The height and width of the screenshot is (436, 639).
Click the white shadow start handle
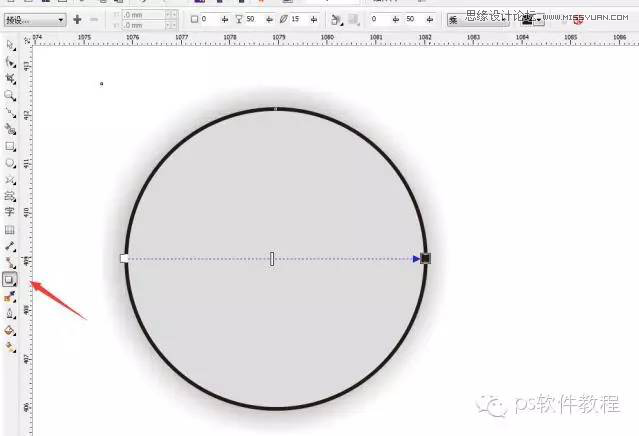click(124, 258)
